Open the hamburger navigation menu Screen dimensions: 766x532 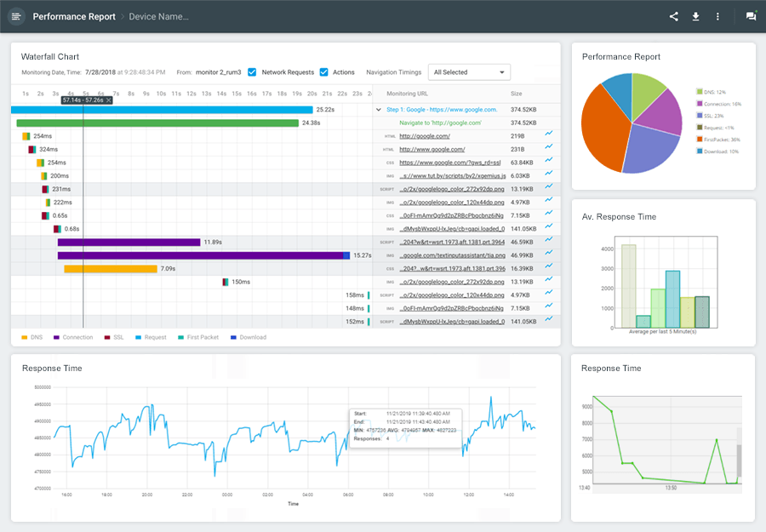16,16
